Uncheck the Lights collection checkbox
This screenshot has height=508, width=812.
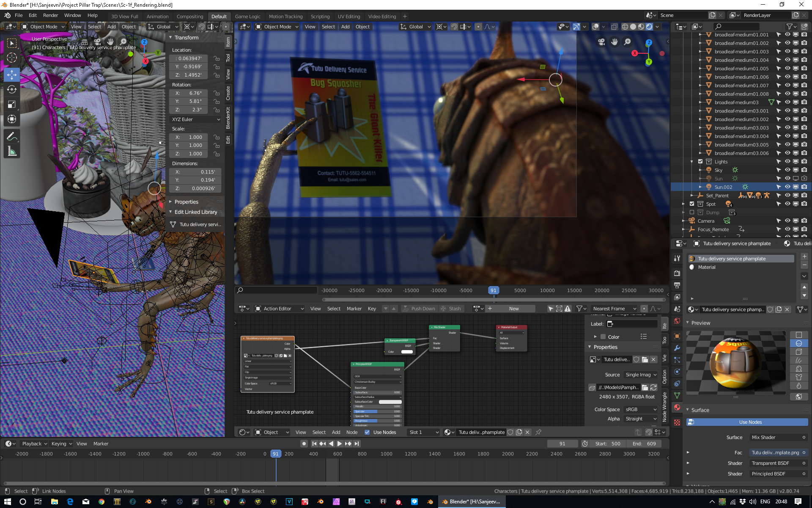pos(700,161)
